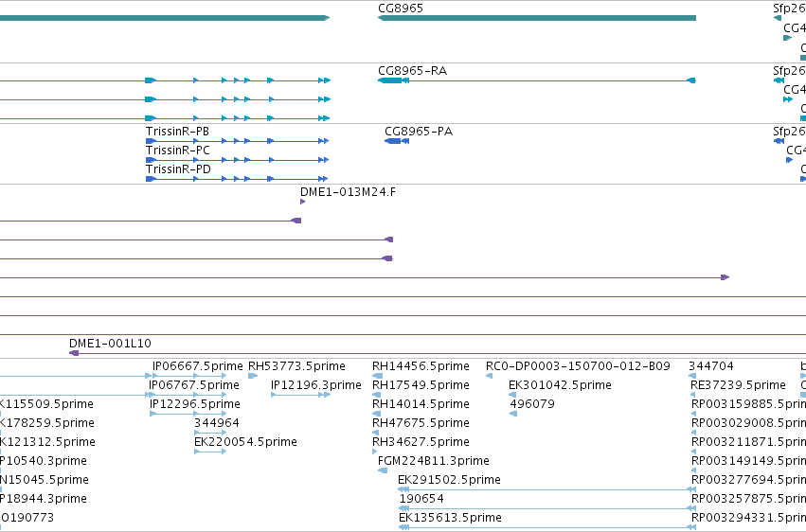The image size is (806, 532).
Task: Select the RP003211871.5prime EST label
Action: tap(748, 442)
